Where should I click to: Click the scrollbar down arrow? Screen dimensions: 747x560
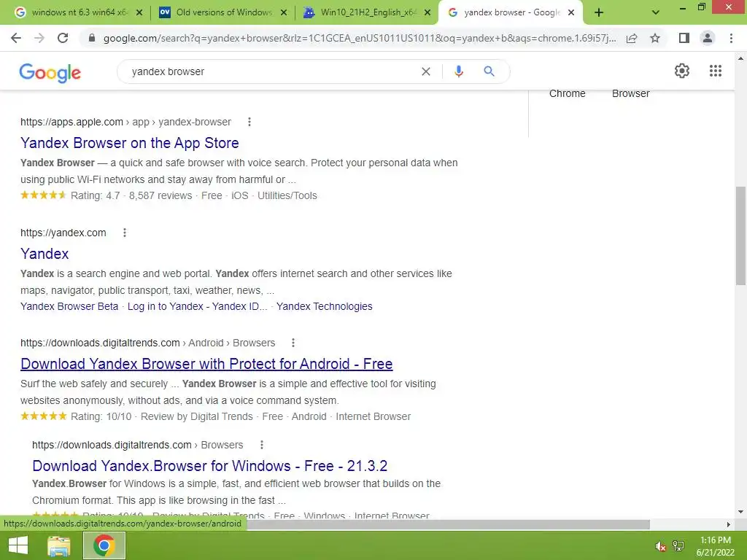coord(740,512)
